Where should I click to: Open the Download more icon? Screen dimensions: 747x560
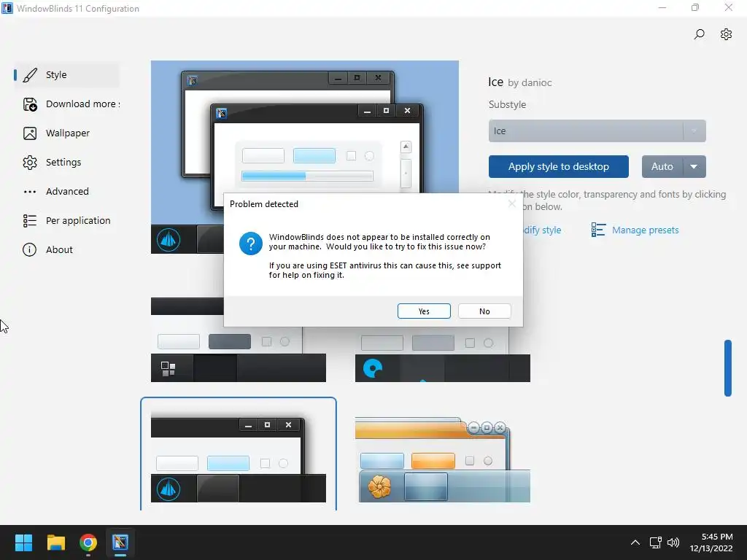29,104
